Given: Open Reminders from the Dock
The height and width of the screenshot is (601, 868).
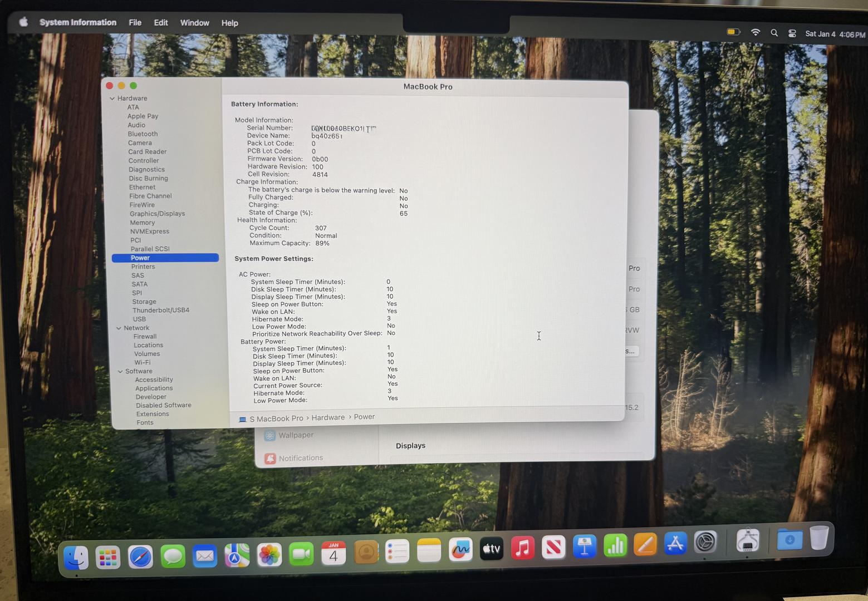Looking at the screenshot, I should 398,551.
